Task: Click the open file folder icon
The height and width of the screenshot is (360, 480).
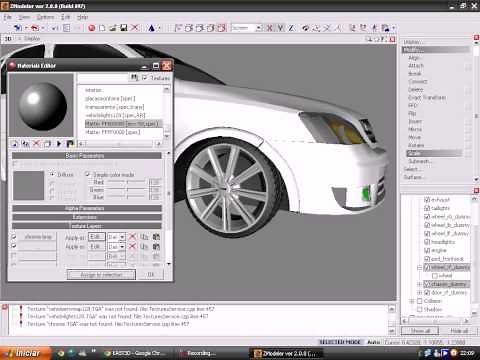Action: pos(113,28)
